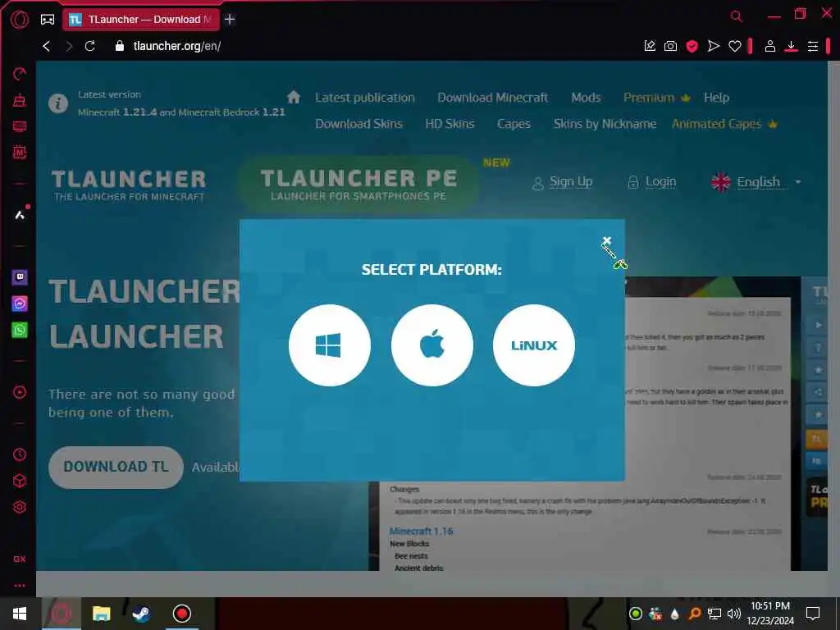Open the Help menu item
840x630 pixels.
click(716, 98)
